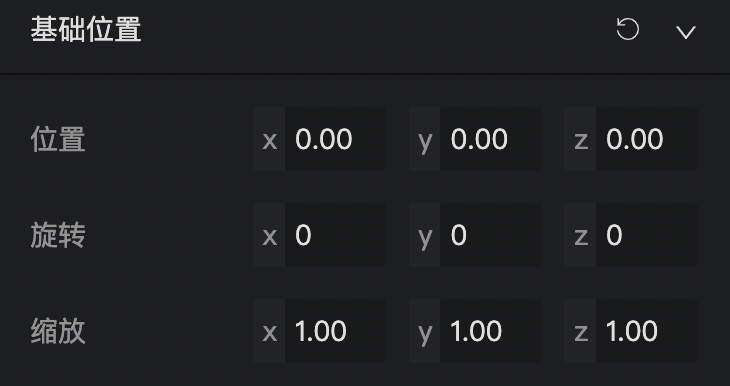
Task: Click the y axis label of 位置
Action: [x=425, y=139]
